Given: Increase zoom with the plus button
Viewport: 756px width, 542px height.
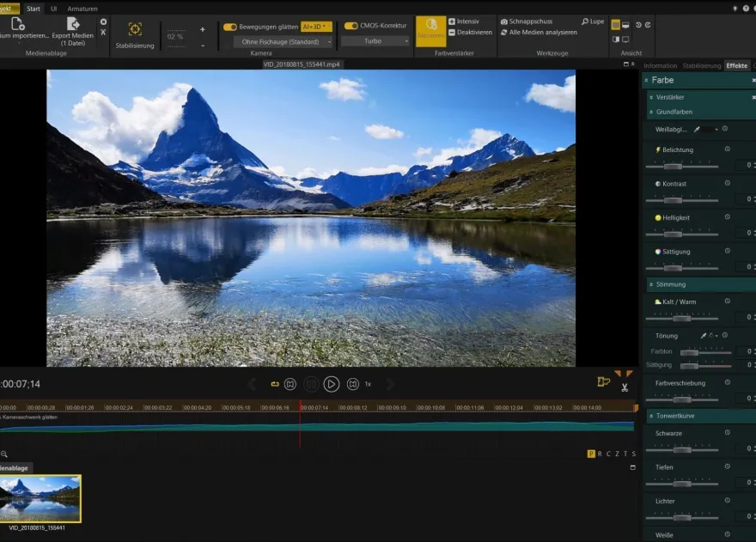Looking at the screenshot, I should [x=203, y=29].
